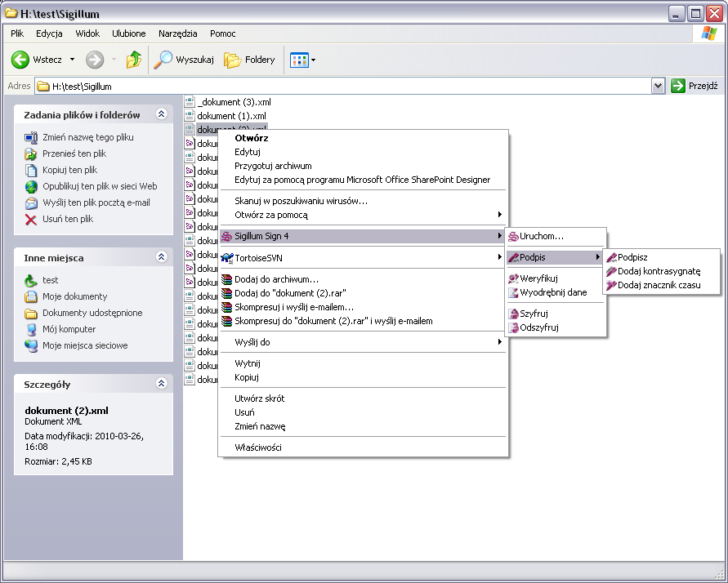Click the grey forward arrow icon

pyautogui.click(x=95, y=60)
